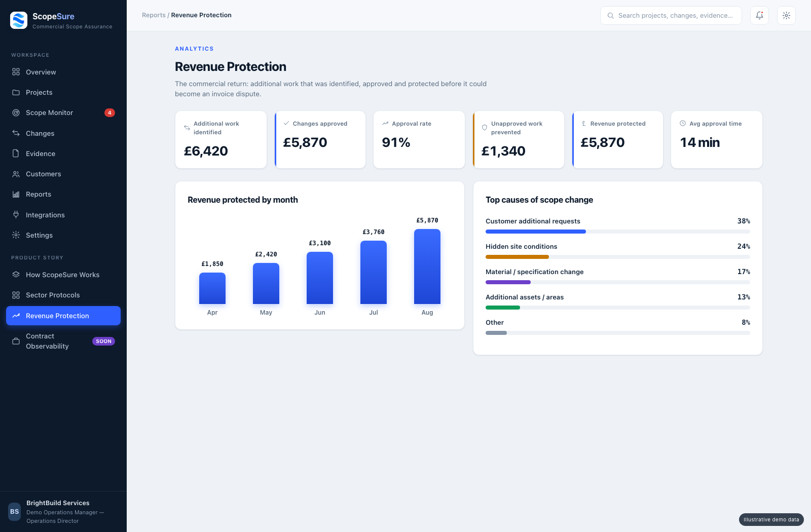The width and height of the screenshot is (811, 532).
Task: Open Scope Monitor with 4 alerts
Action: [x=63, y=112]
